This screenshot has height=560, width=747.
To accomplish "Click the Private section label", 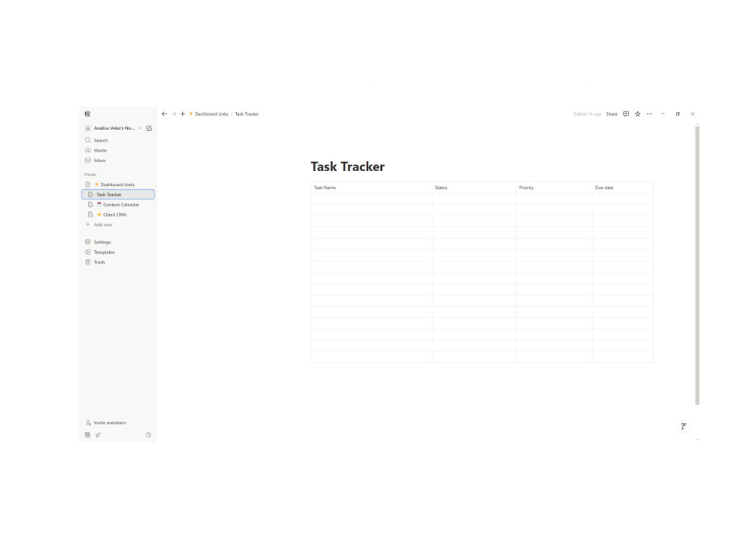I will (90, 175).
